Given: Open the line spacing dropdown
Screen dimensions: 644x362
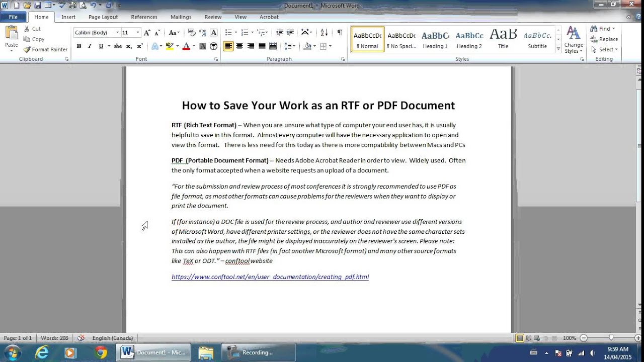Looking at the screenshot, I should point(290,46).
